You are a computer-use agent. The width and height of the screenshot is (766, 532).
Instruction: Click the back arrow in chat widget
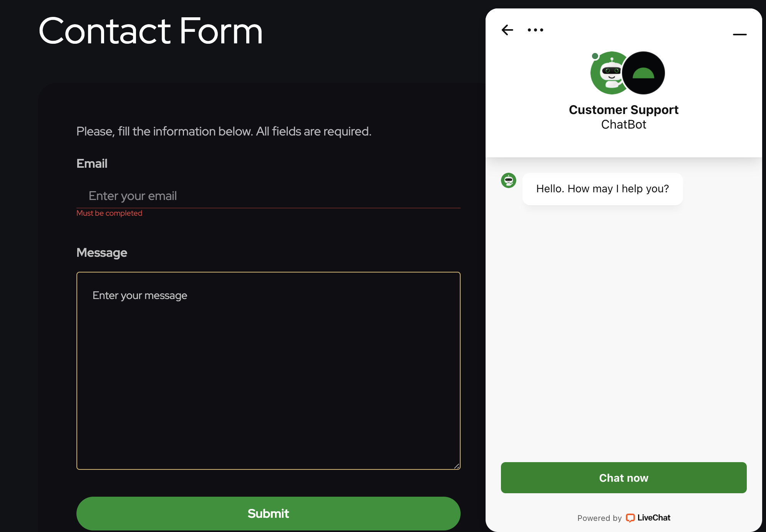507,30
